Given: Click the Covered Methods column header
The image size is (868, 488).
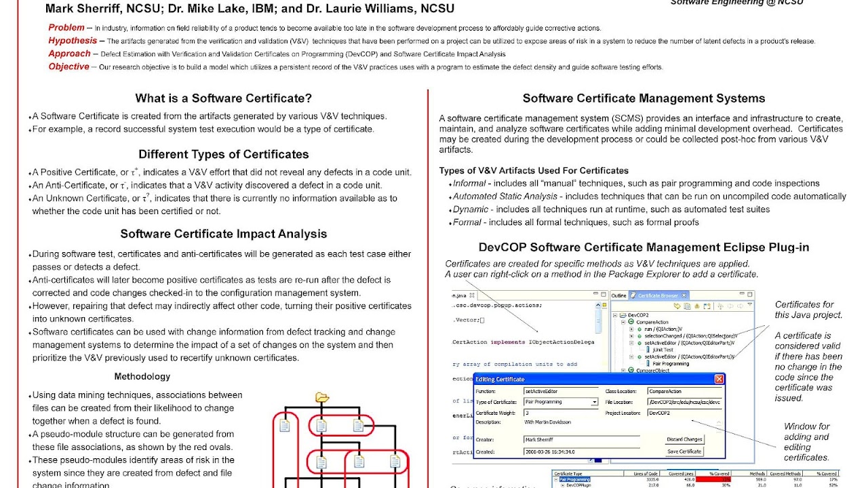Looking at the screenshot, I should (785, 474).
